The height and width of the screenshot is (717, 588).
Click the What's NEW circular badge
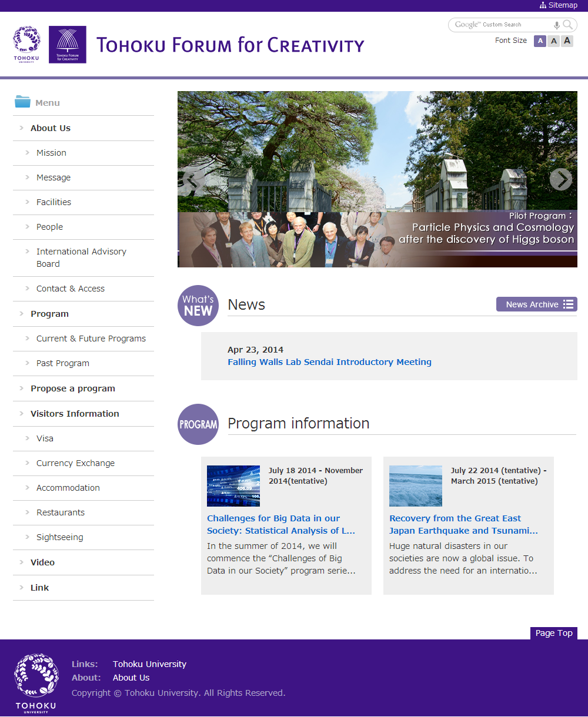pyautogui.click(x=198, y=306)
